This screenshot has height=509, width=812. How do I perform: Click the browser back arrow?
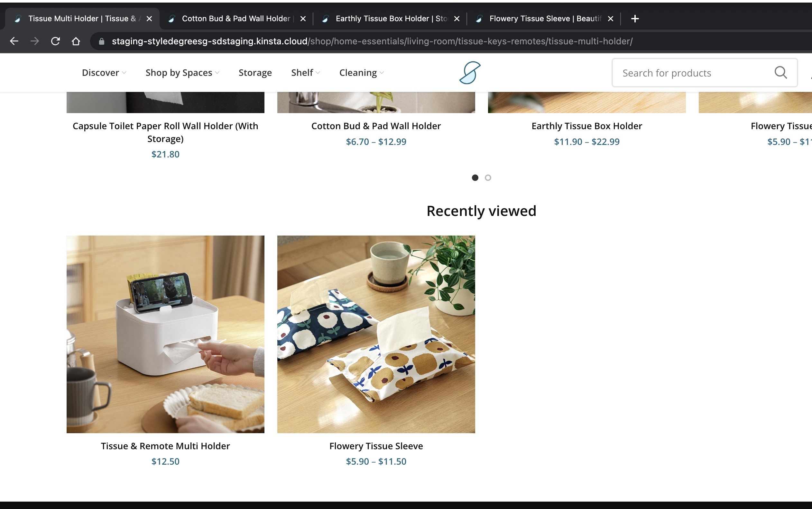[x=14, y=41]
